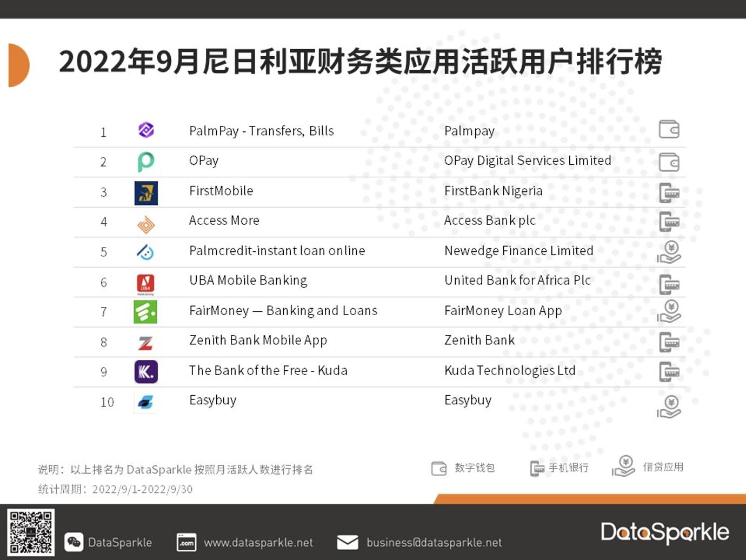Click the DataSparkle WeChat icon
The height and width of the screenshot is (560, 746).
tap(74, 542)
